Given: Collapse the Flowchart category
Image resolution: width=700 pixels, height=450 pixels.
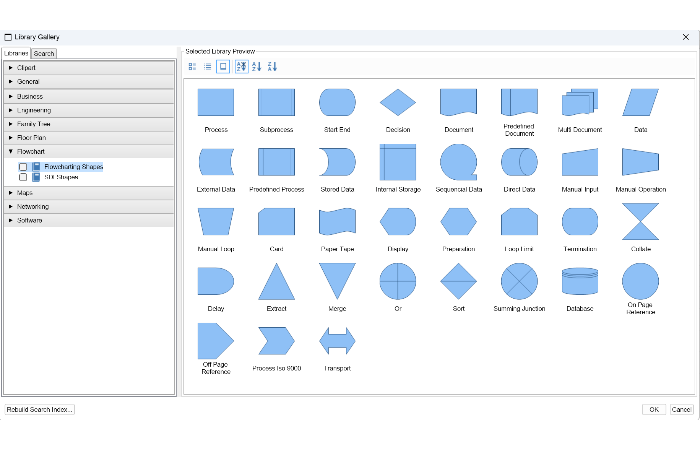Looking at the screenshot, I should 10,152.
